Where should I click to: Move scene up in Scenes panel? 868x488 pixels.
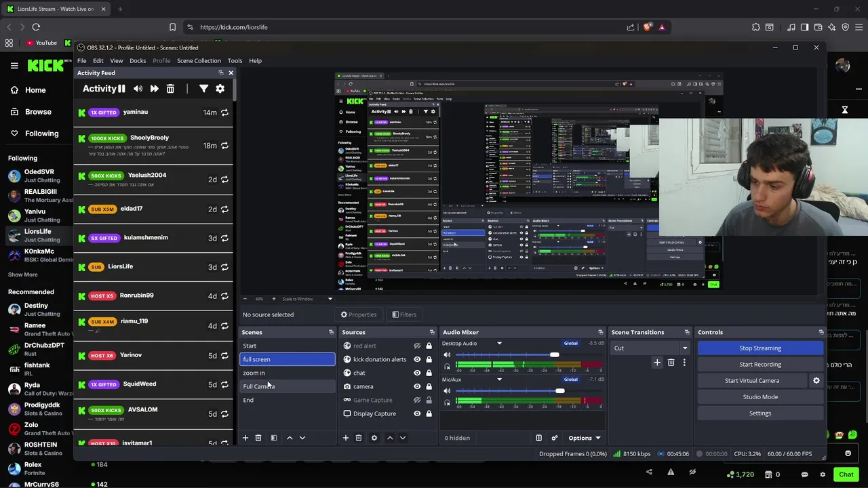(290, 438)
